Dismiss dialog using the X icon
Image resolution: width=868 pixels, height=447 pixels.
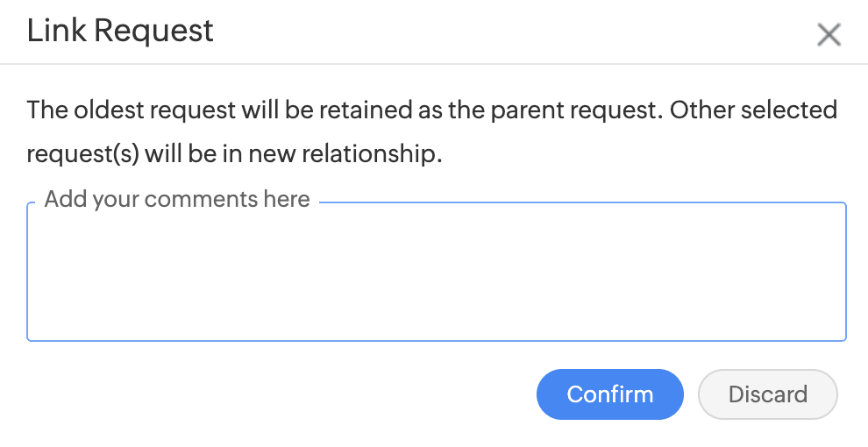click(829, 35)
